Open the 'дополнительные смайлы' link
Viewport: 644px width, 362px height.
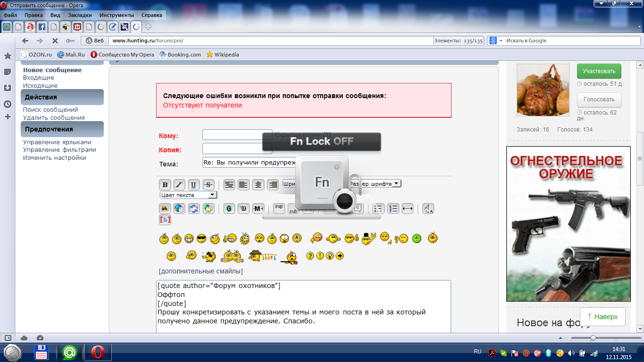click(201, 271)
